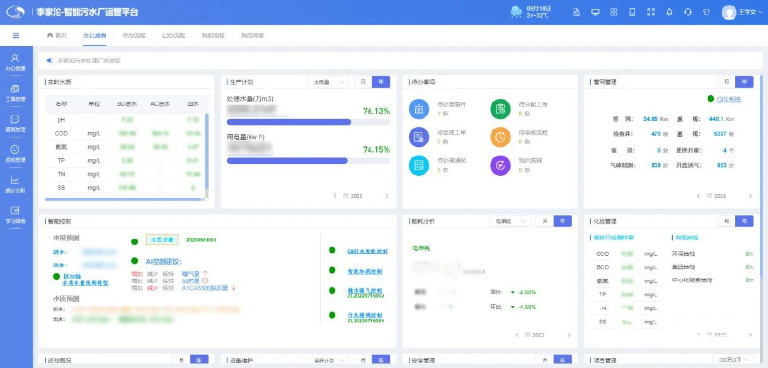Open notifications via the bell icon
Screen dimensions: 768x368
pyautogui.click(x=670, y=12)
